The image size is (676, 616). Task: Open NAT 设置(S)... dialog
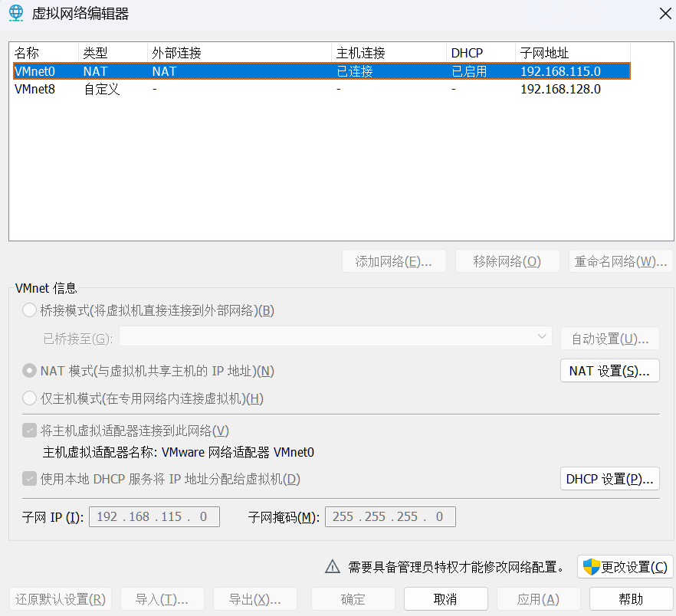[x=610, y=371]
